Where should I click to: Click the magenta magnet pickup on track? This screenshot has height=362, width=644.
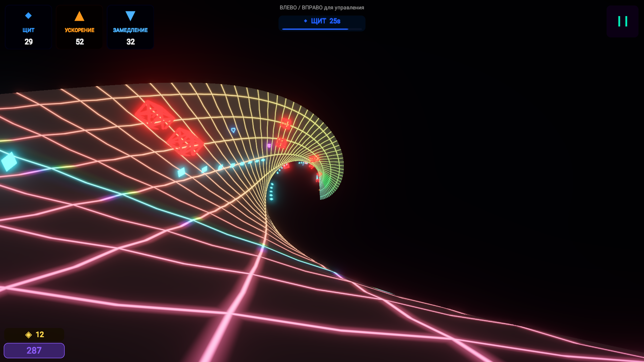[x=269, y=145]
